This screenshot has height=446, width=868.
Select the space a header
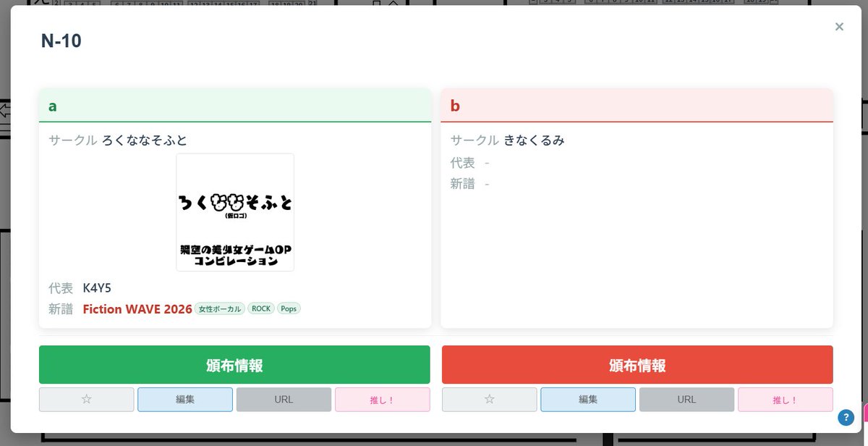[x=51, y=106]
